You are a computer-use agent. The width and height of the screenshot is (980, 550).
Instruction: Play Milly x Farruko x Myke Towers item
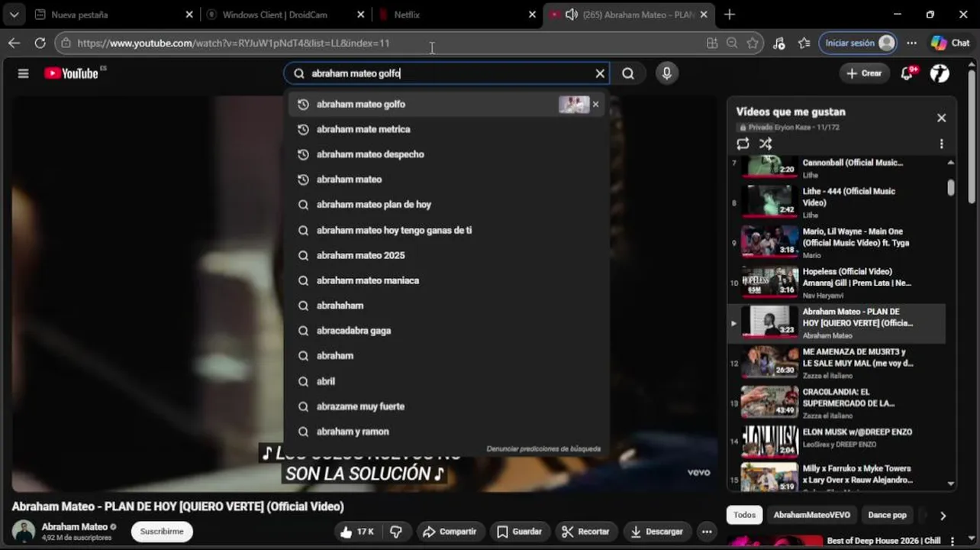tap(837, 476)
